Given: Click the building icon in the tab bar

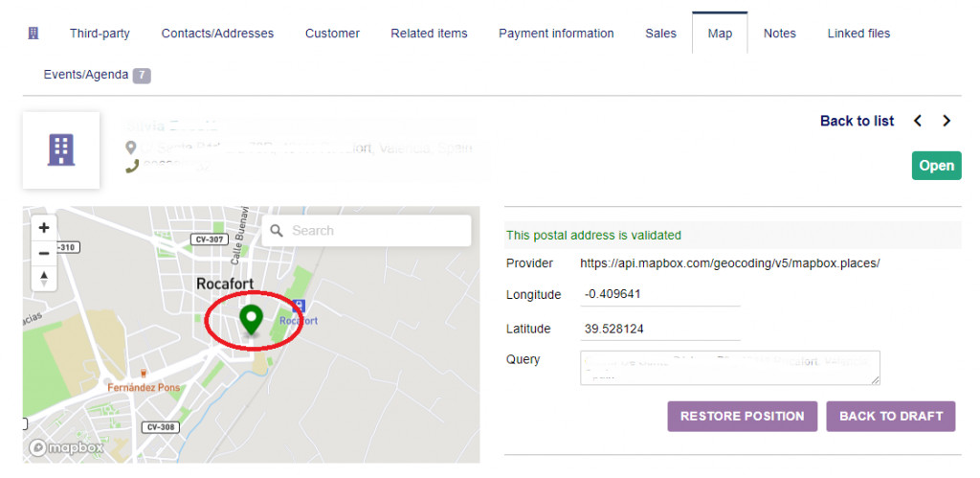Looking at the screenshot, I should tap(33, 34).
